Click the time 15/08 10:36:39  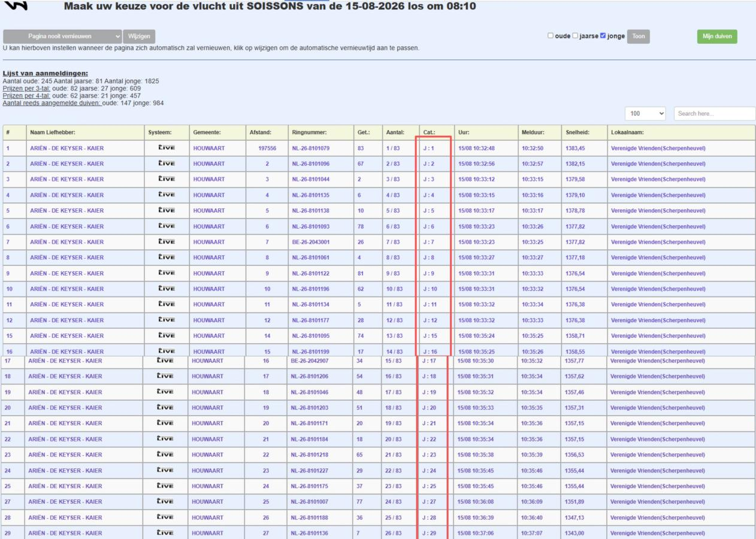[475, 517]
